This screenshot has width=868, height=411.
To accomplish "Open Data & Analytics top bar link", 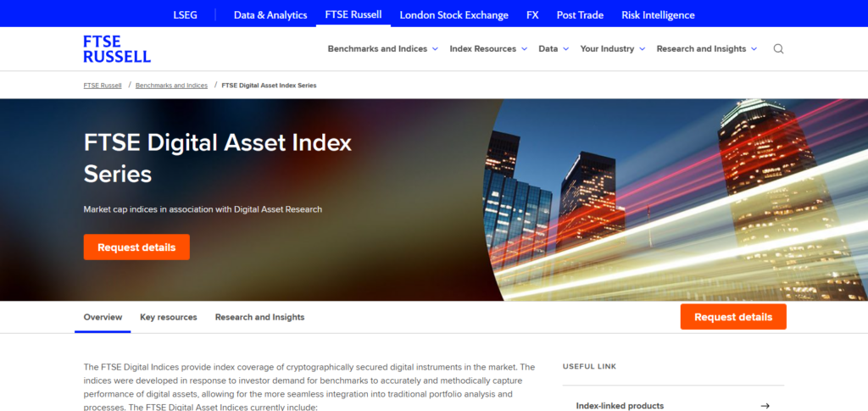I will tap(270, 15).
